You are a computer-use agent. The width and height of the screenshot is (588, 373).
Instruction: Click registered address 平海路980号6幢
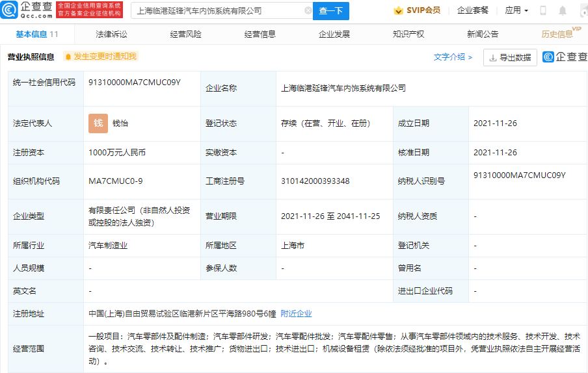(x=182, y=314)
